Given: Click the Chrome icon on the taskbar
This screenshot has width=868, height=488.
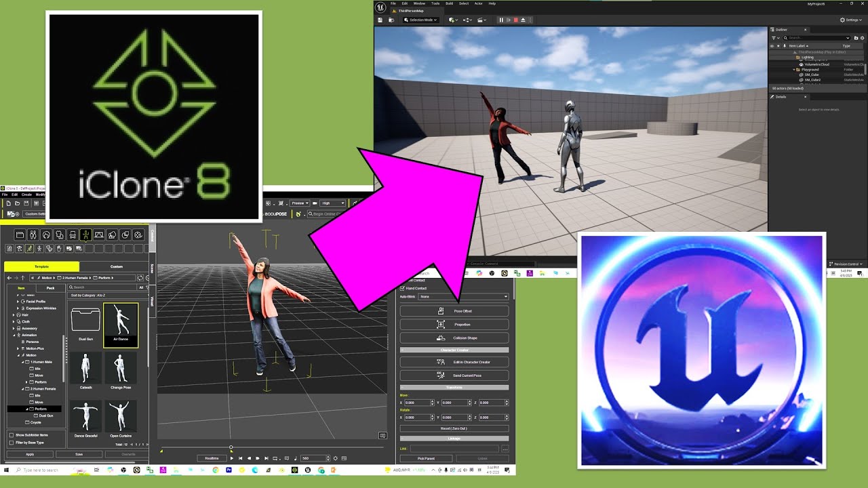Looking at the screenshot, I should coord(216,470).
